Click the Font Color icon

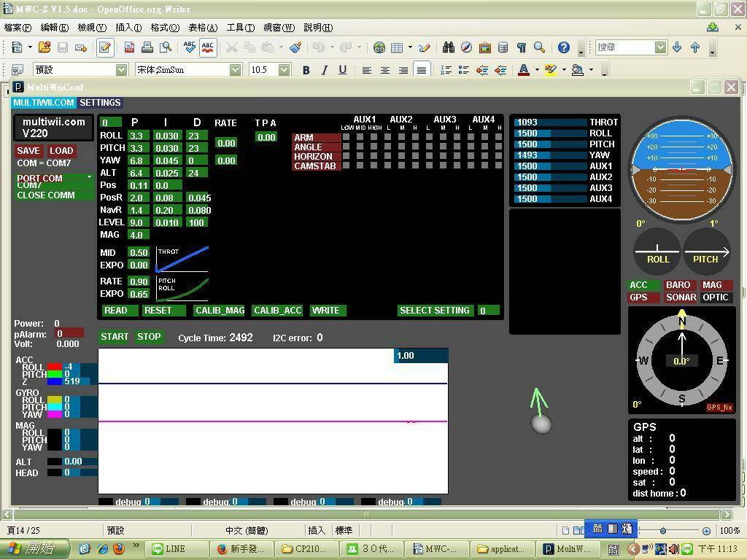pyautogui.click(x=524, y=70)
